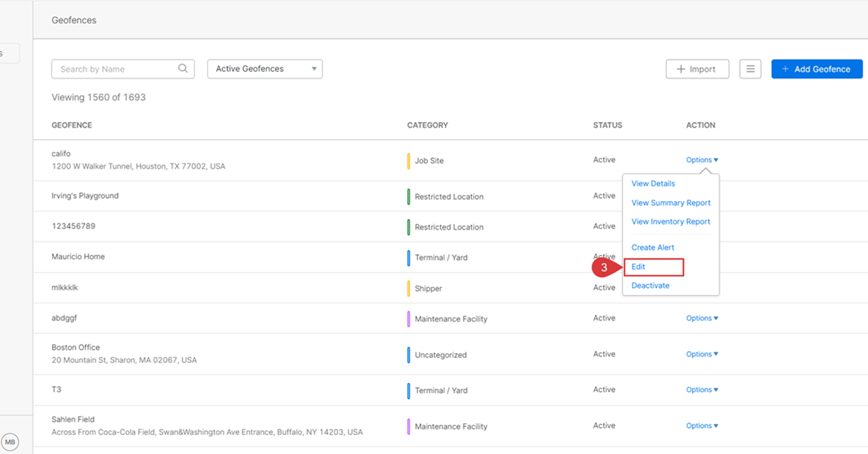Click the Geofences page title
This screenshot has height=454, width=868.
coord(74,20)
